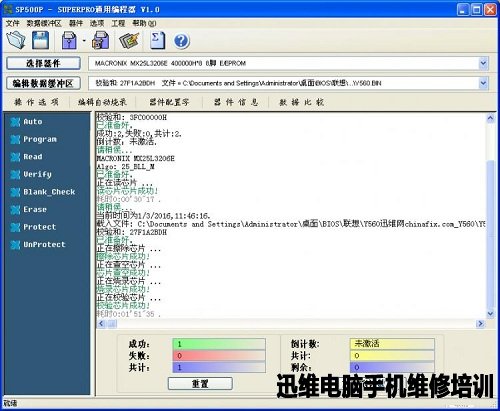Click the 选择器件 button
Viewport: 500px width, 411px height.
pyautogui.click(x=43, y=63)
